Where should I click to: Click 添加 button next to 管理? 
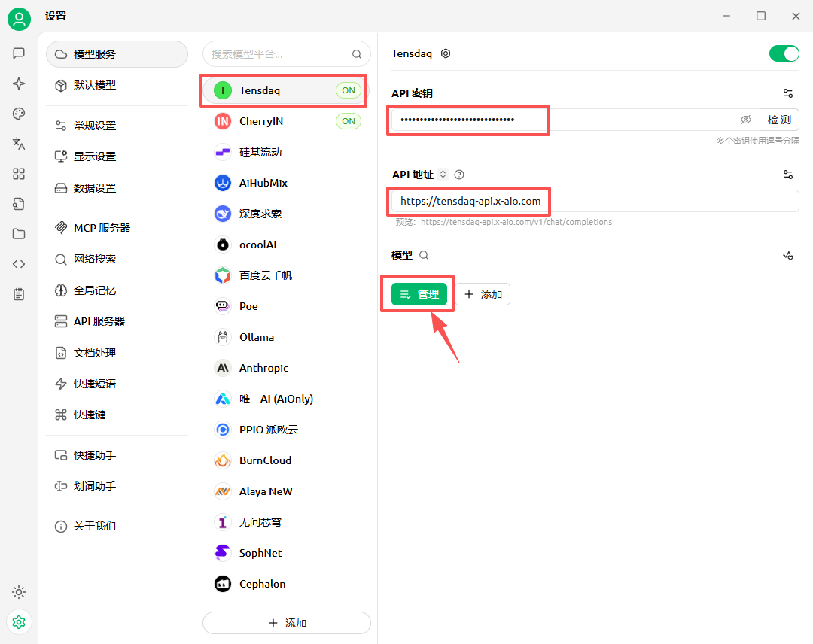pos(483,294)
